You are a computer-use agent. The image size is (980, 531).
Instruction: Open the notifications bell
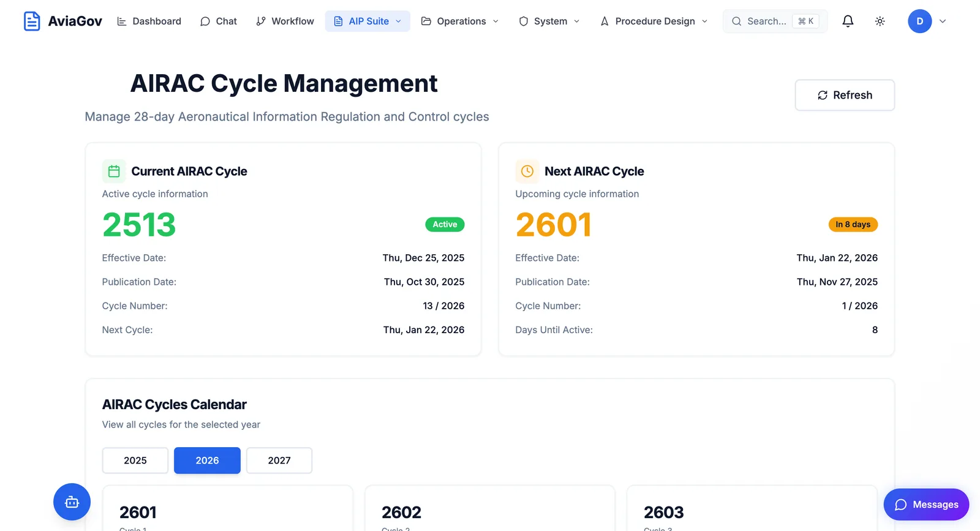click(848, 21)
